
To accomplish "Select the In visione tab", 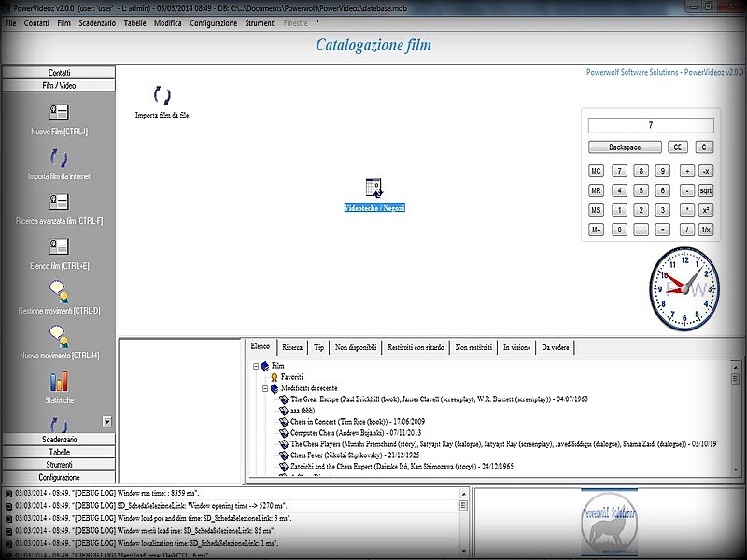I will click(517, 347).
